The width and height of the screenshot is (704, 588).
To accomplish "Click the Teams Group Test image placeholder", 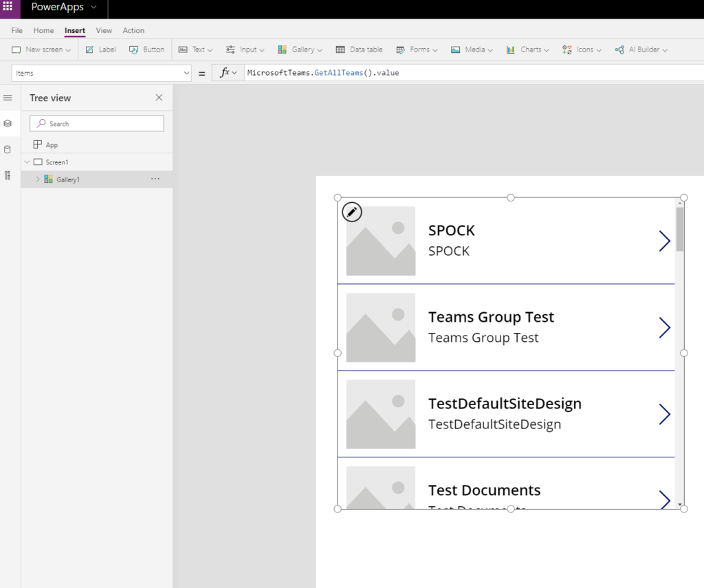I will click(381, 327).
